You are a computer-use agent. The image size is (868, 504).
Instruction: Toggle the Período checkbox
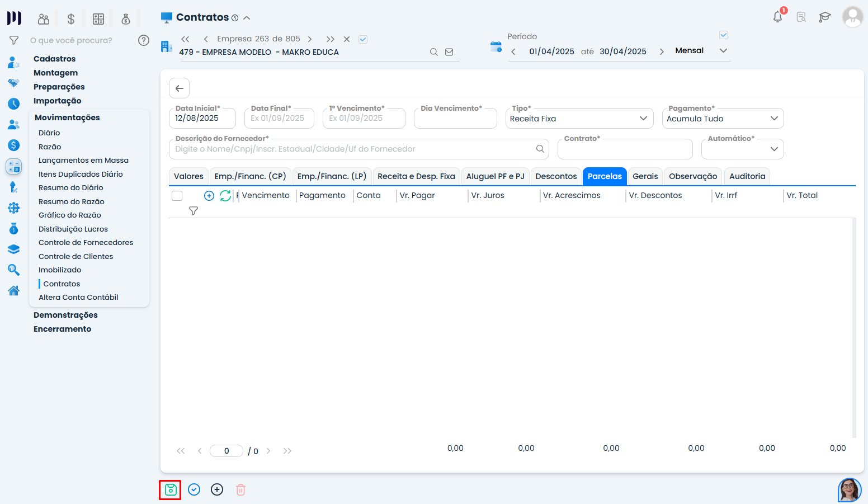click(x=723, y=35)
